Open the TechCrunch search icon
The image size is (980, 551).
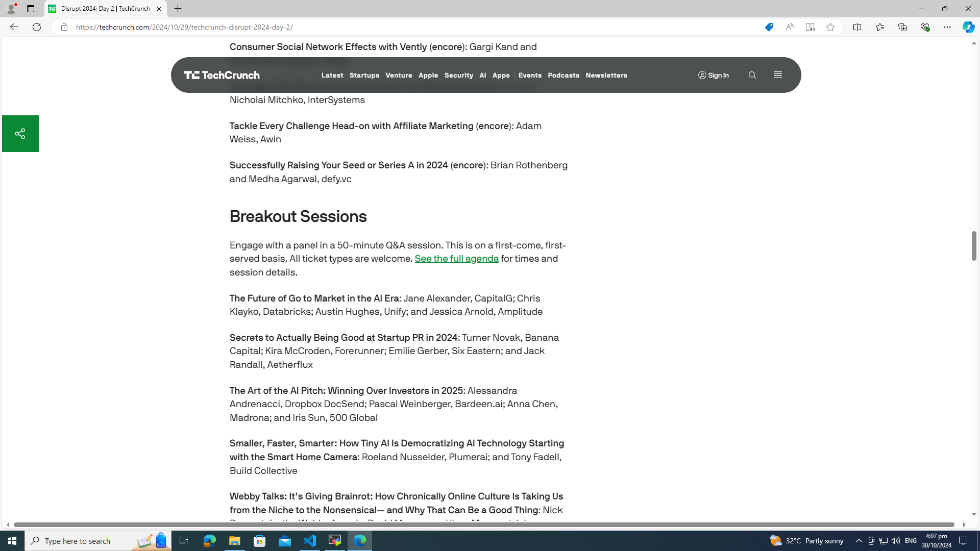point(752,75)
